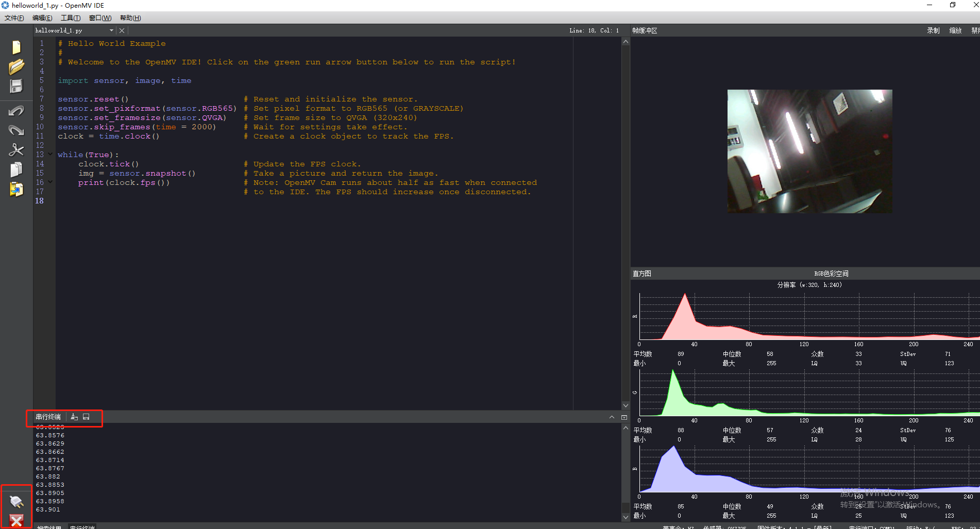Screen dimensions: 980x529
Task: Cut selection with the scissors icon
Action: point(16,150)
